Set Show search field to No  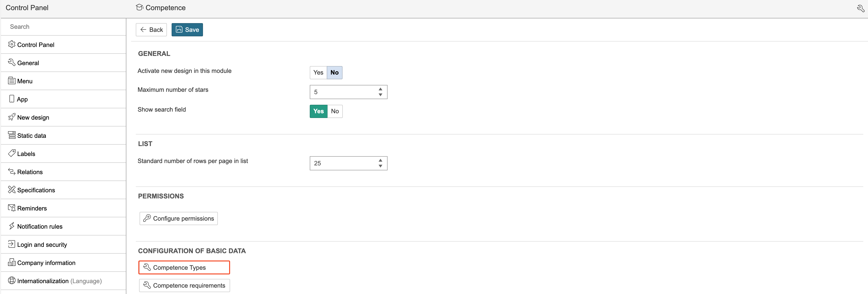click(x=335, y=111)
